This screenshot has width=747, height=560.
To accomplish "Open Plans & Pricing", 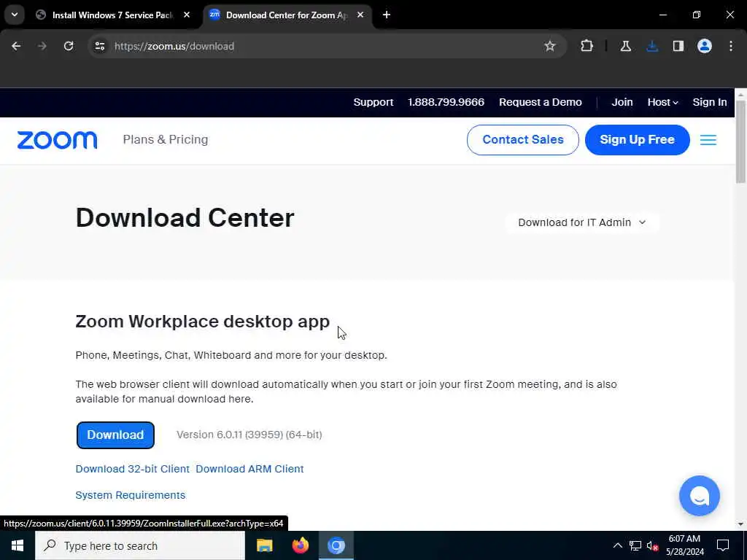I will (166, 139).
